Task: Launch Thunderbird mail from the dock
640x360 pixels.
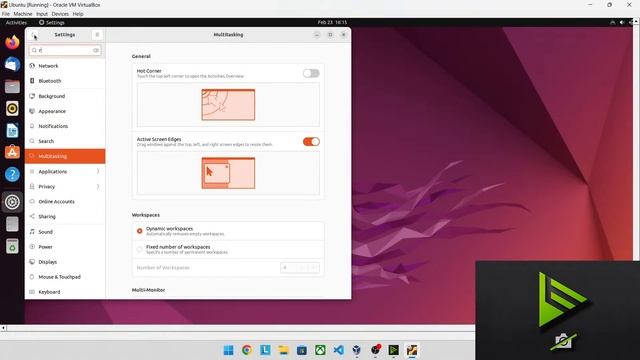Action: click(12, 64)
